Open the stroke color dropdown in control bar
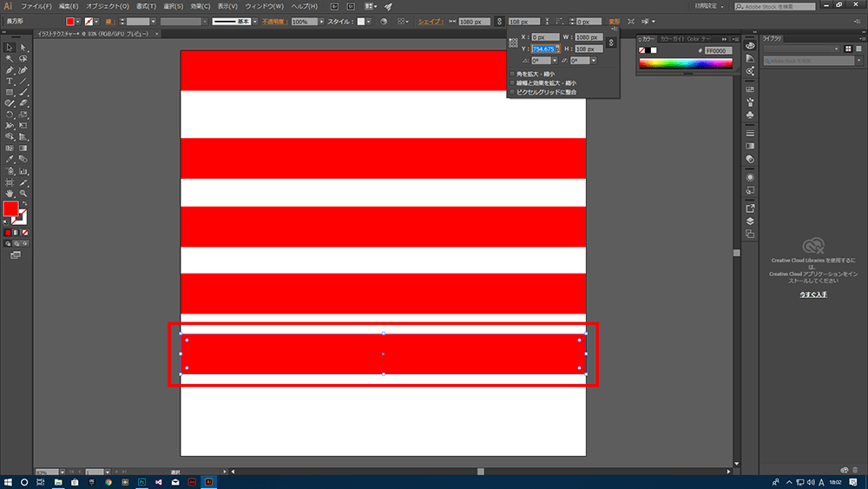 click(x=96, y=22)
